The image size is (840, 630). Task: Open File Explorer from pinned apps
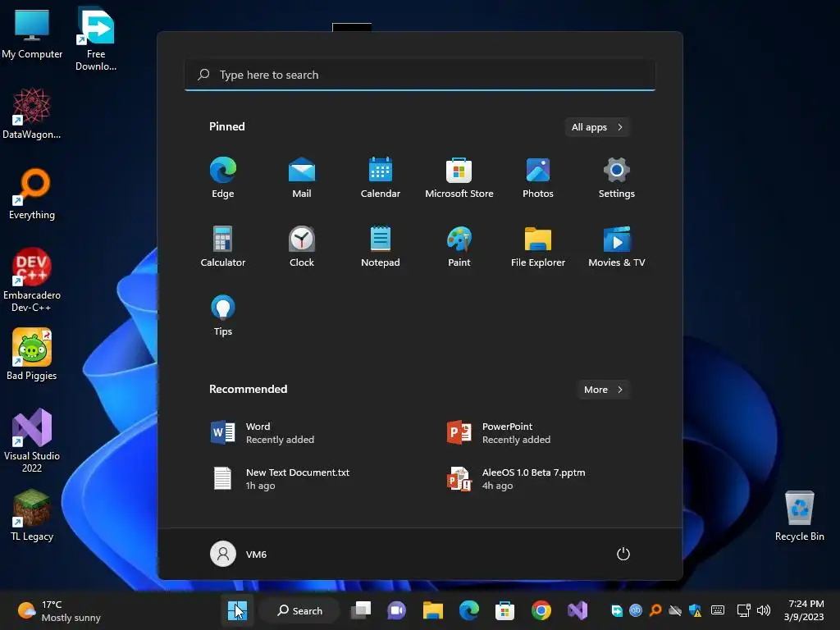tap(538, 246)
